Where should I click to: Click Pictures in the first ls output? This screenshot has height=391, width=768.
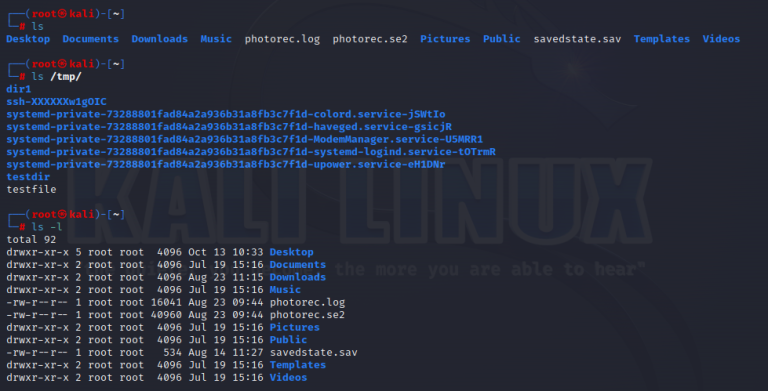[x=445, y=39]
